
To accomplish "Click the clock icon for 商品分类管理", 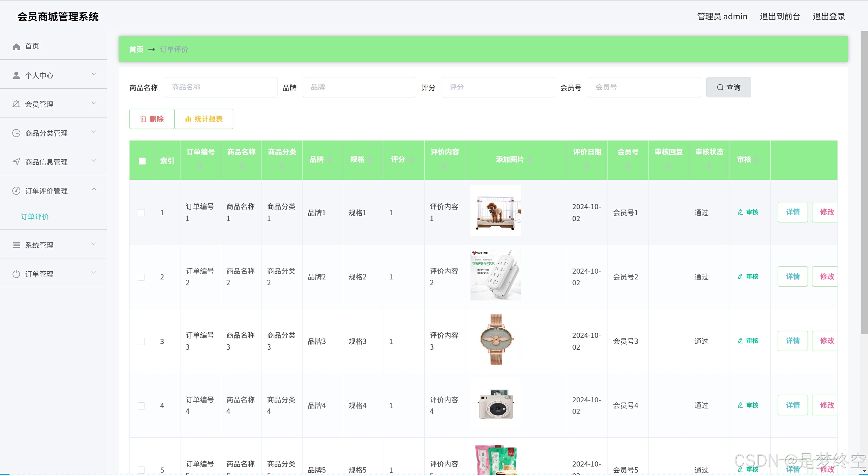I will pos(16,133).
